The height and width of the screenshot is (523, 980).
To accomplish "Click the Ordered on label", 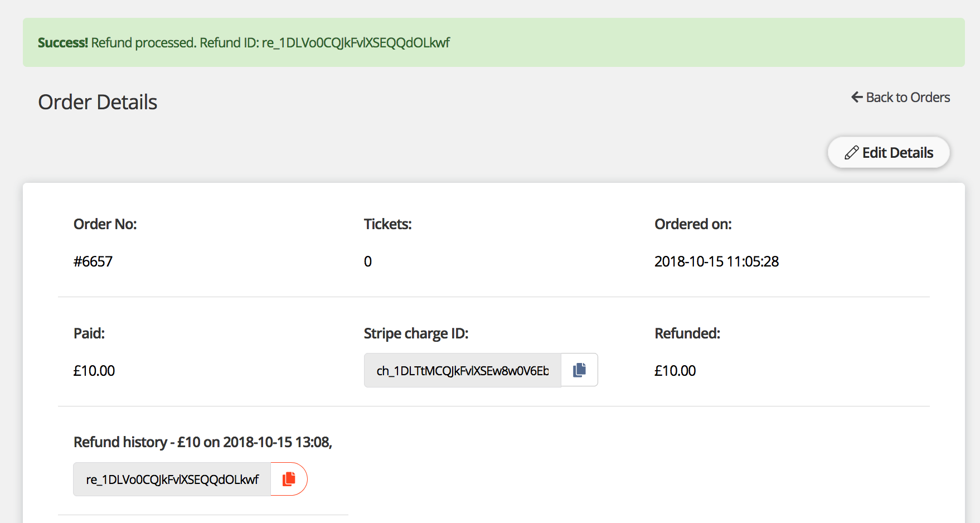I will coord(693,224).
